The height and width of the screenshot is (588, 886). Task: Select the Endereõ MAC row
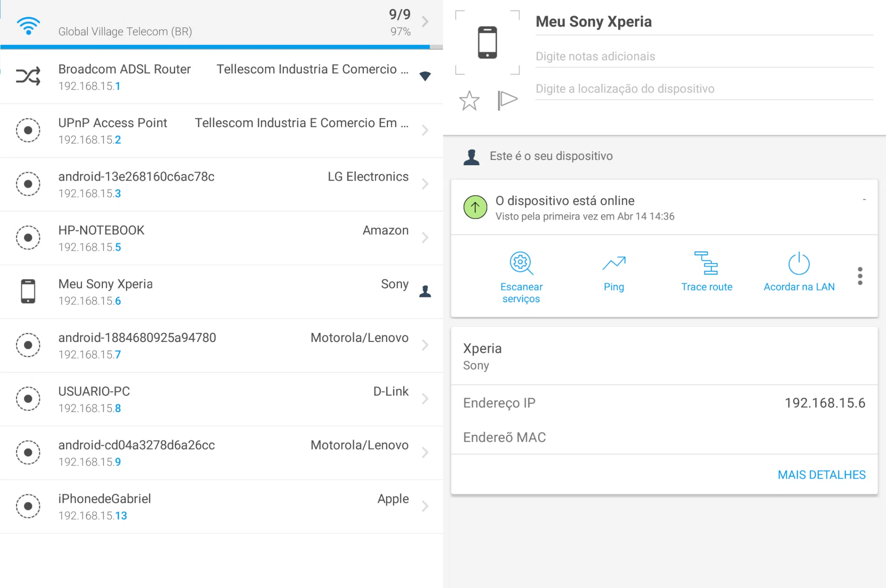point(664,437)
